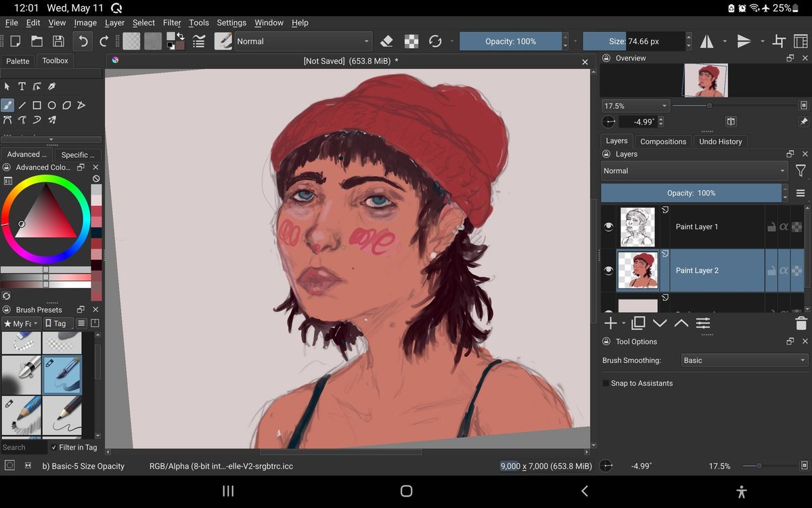Screen dimensions: 812x508
Task: Switch to the Compositions tab
Action: coord(663,142)
